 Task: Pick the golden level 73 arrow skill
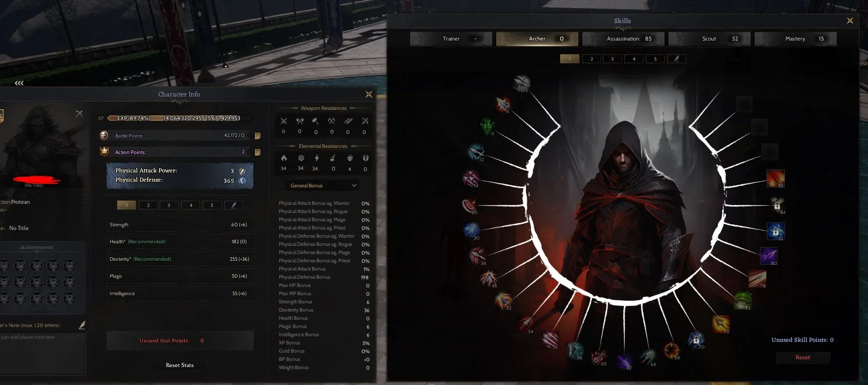tap(721, 324)
